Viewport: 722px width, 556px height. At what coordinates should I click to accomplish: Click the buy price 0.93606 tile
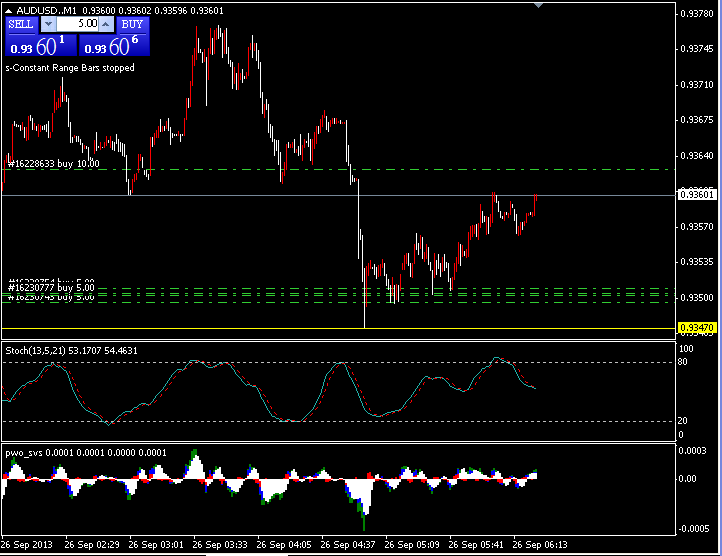(x=115, y=46)
